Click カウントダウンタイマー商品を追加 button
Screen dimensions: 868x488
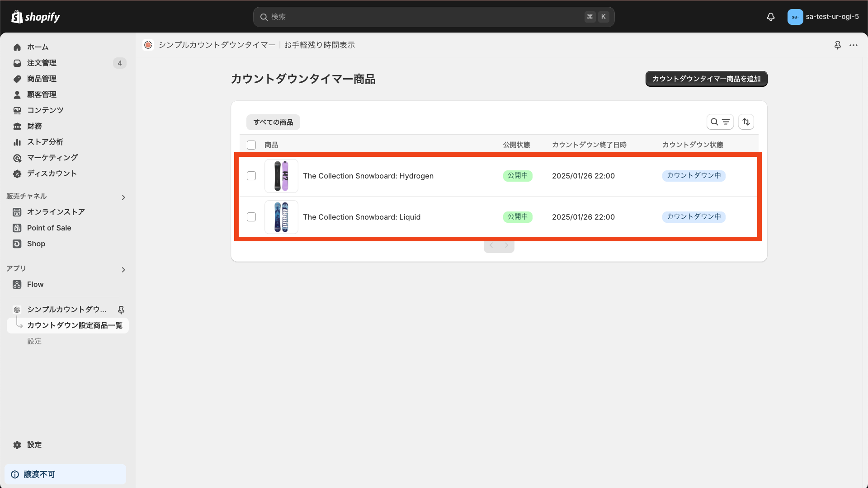click(x=706, y=79)
